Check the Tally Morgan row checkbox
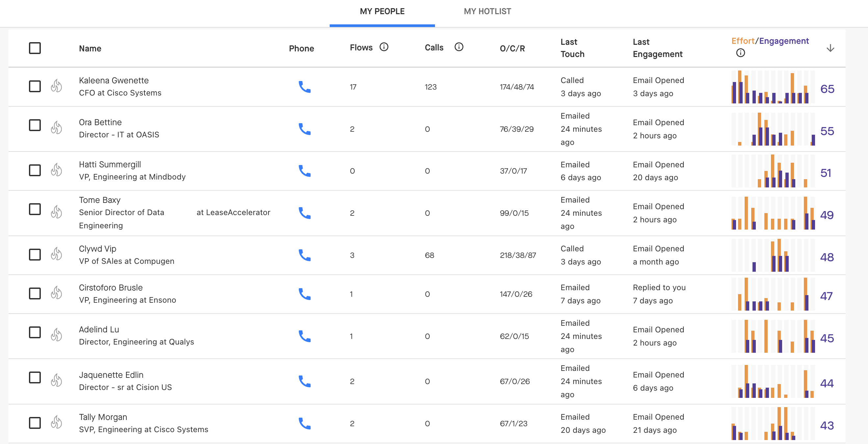 tap(35, 423)
